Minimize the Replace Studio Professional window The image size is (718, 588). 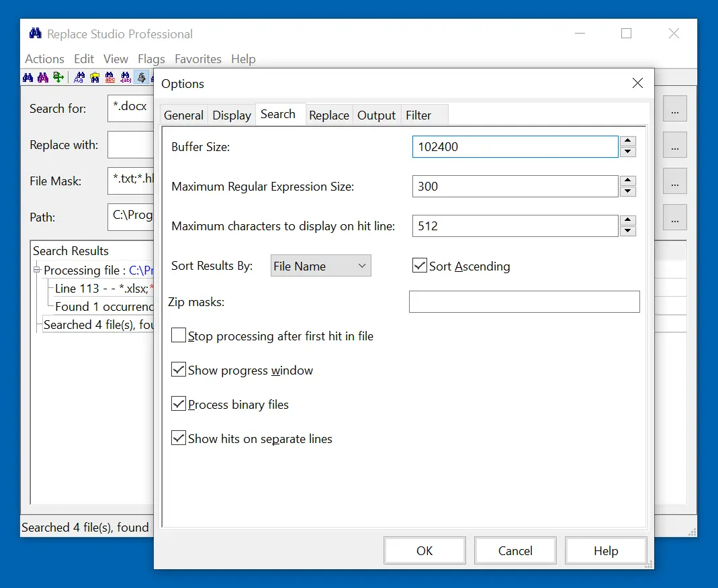coord(580,34)
